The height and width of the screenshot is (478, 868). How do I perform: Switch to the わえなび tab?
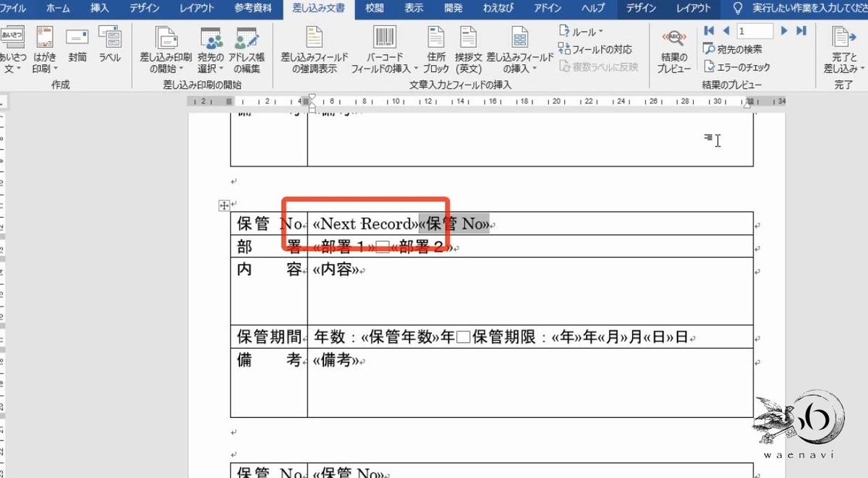tap(498, 9)
